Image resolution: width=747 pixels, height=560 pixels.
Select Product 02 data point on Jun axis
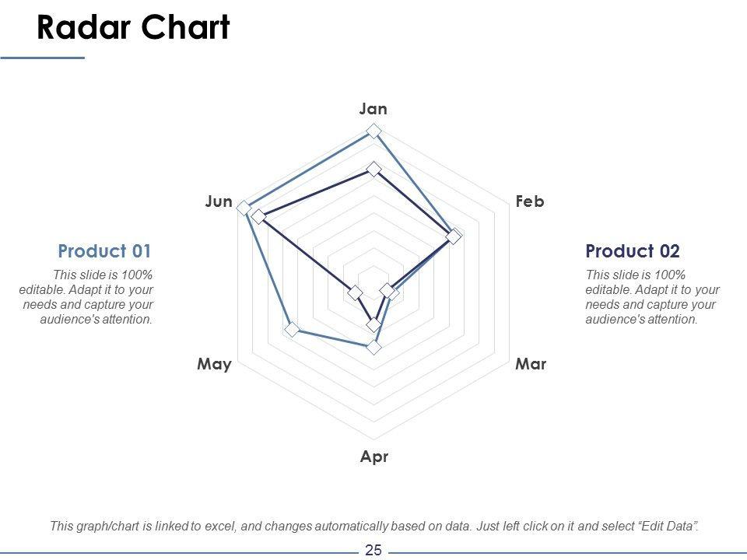[x=259, y=217]
